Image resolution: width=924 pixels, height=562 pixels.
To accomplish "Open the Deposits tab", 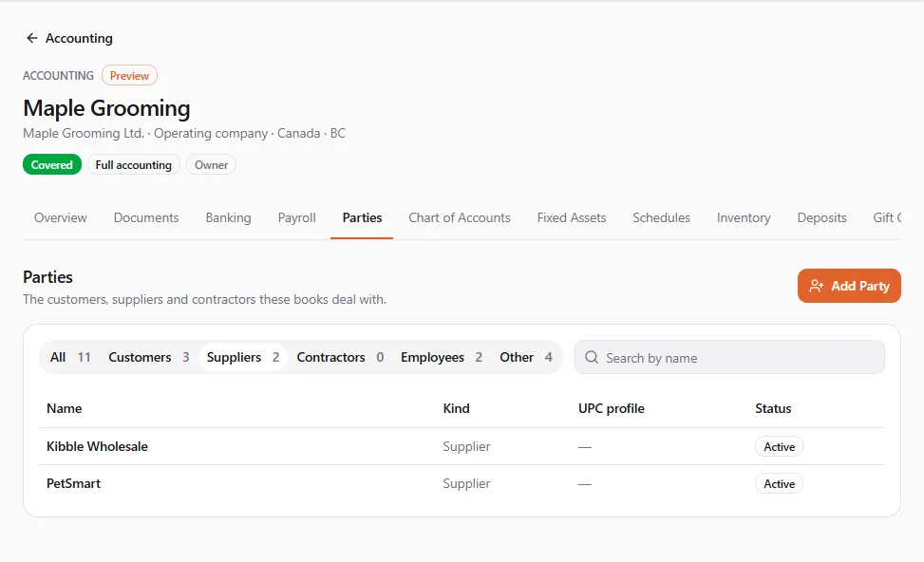I will tap(821, 218).
